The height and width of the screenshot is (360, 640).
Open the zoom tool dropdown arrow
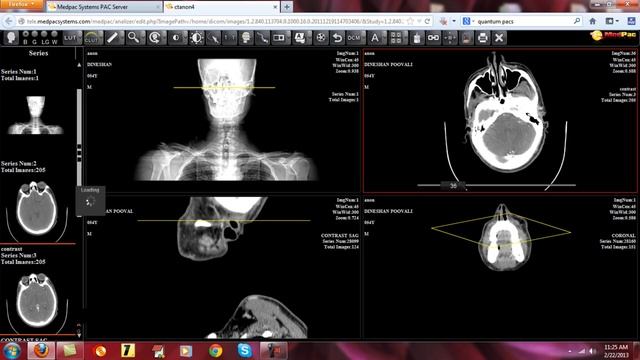[142, 38]
